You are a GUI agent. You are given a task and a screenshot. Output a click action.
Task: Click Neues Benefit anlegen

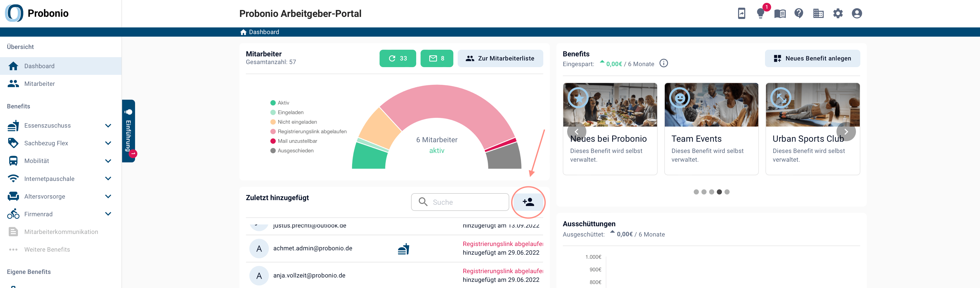click(x=813, y=59)
